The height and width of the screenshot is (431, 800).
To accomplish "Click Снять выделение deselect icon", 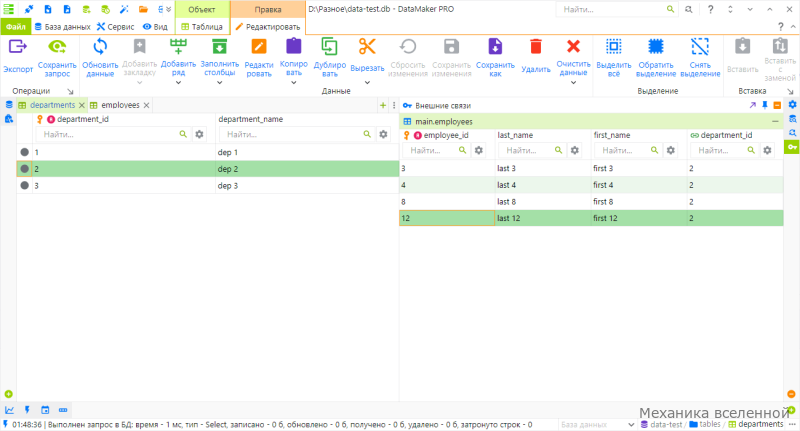I will click(x=700, y=46).
